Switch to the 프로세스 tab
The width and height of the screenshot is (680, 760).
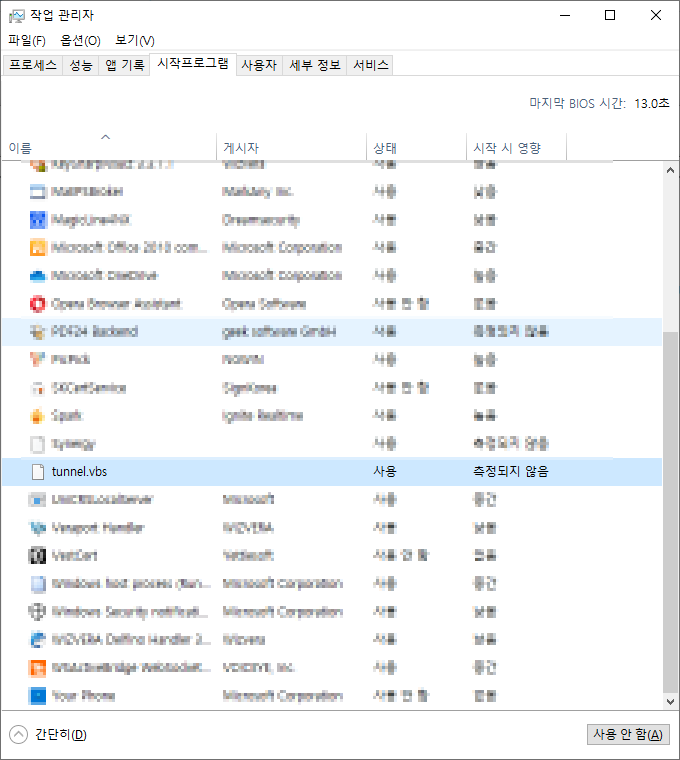tap(33, 65)
